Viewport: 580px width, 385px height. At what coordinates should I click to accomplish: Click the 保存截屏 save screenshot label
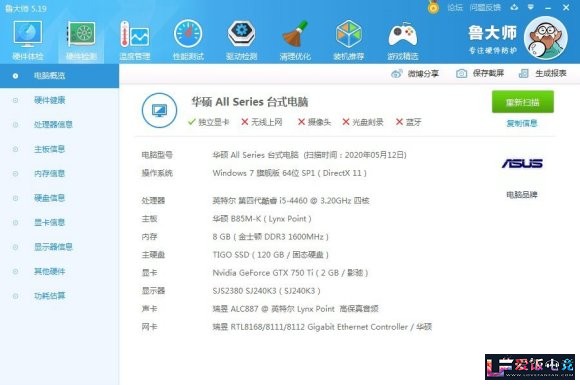(488, 73)
